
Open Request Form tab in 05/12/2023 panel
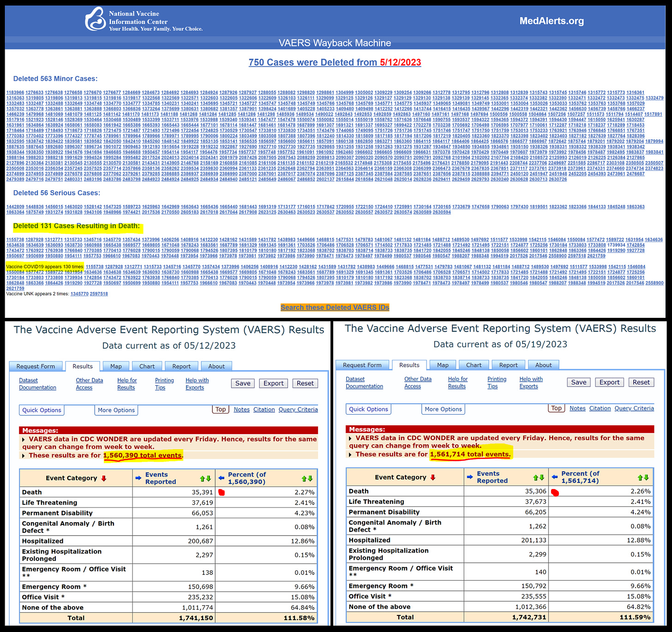pos(36,366)
